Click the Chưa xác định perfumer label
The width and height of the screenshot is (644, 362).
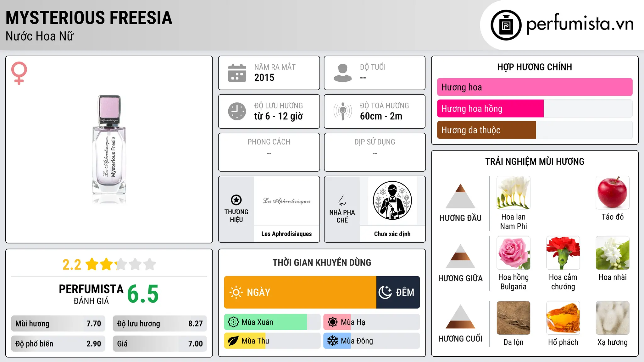(x=392, y=234)
